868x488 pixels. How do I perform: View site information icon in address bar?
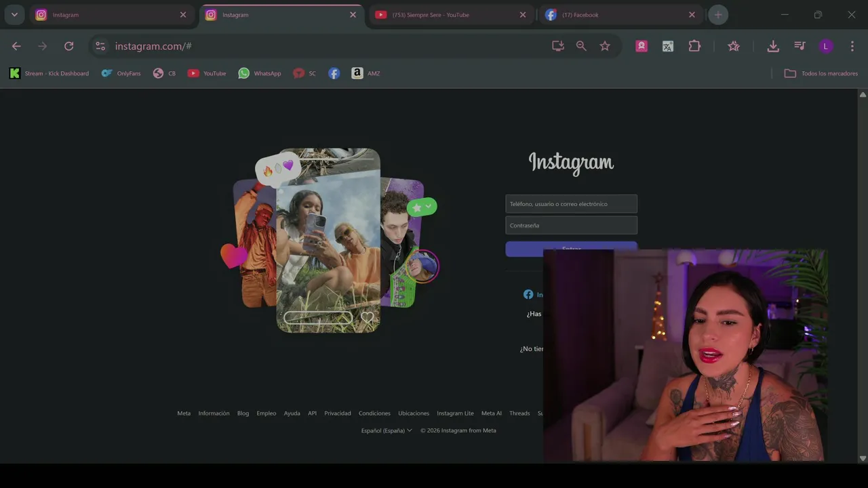[100, 46]
